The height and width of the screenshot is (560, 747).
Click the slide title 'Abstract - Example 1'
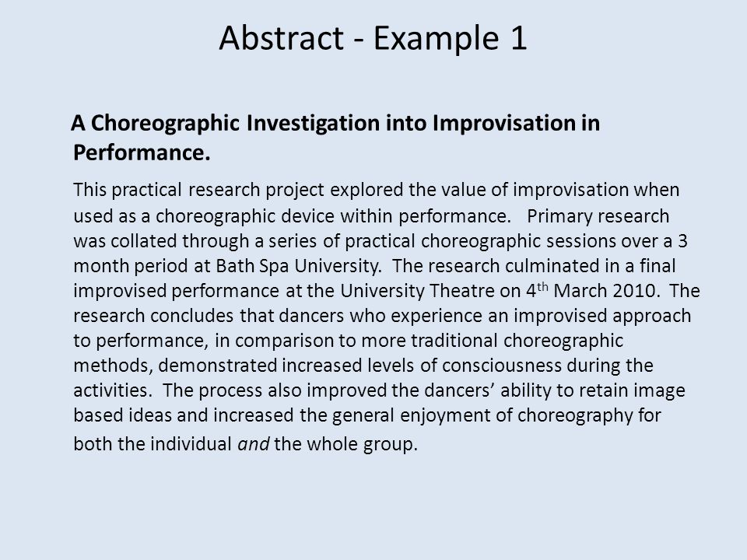tap(373, 37)
